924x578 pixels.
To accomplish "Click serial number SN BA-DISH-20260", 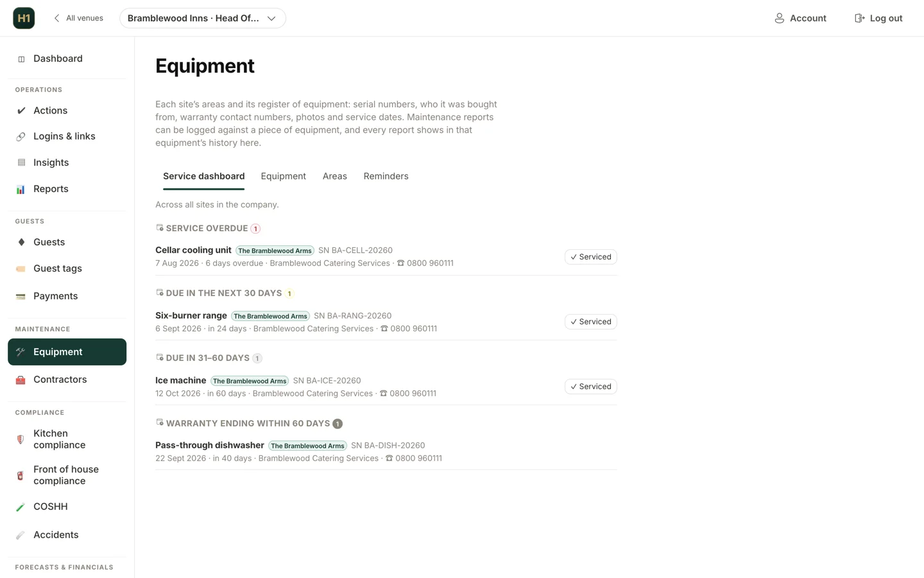I will click(388, 446).
